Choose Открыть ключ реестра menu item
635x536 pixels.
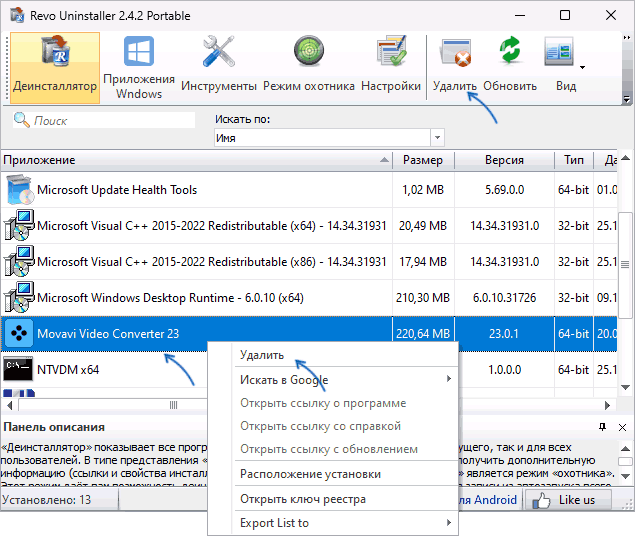346,499
